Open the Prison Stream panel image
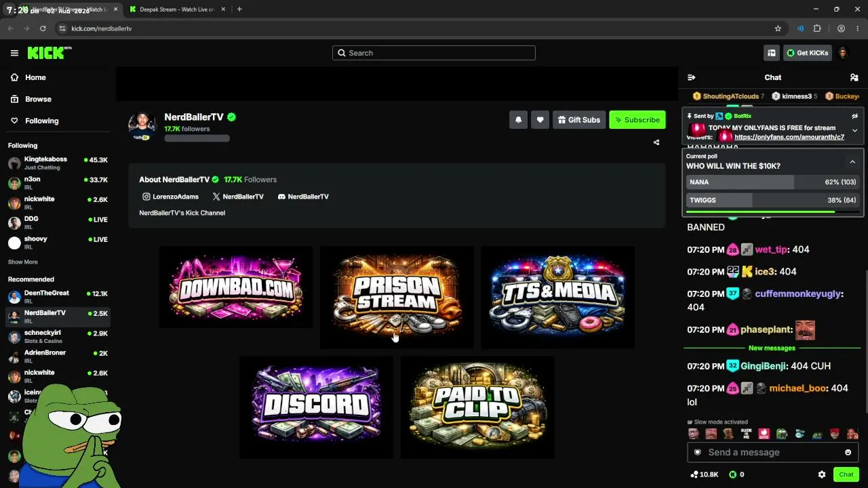Screen dimensions: 868x488 (397, 298)
